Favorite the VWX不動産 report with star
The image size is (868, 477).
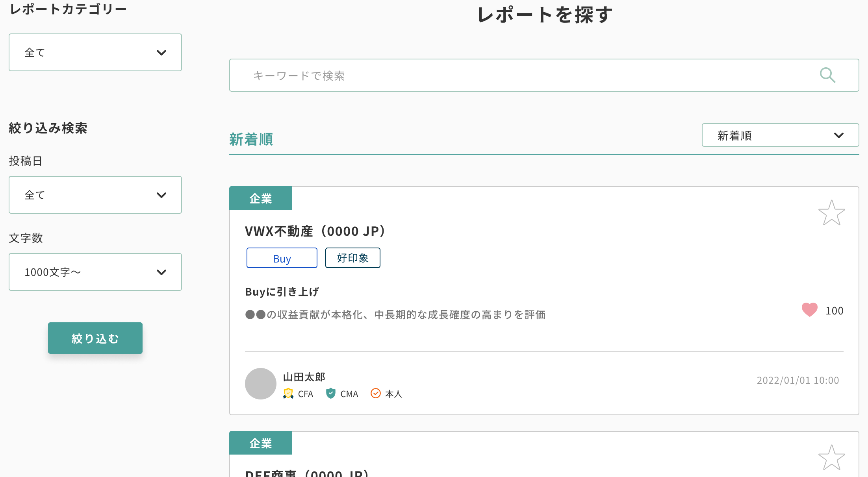[x=831, y=213]
